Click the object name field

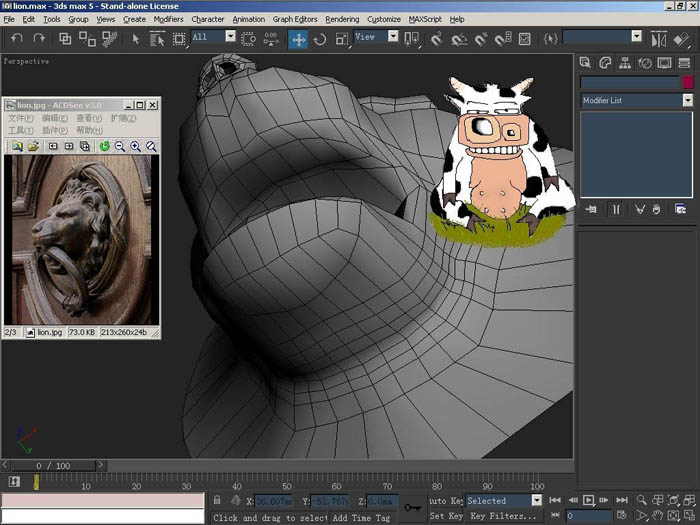point(630,82)
